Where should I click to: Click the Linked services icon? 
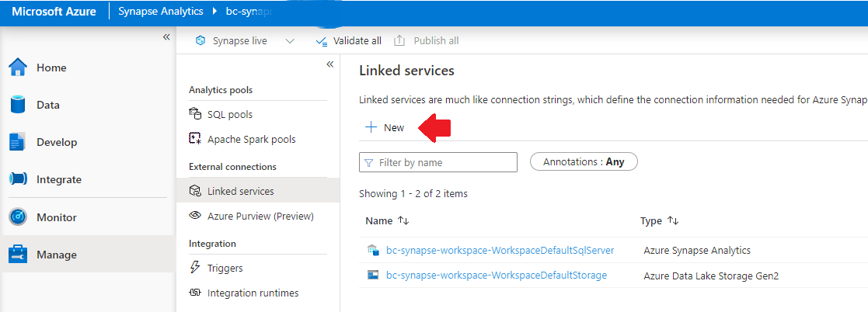195,192
